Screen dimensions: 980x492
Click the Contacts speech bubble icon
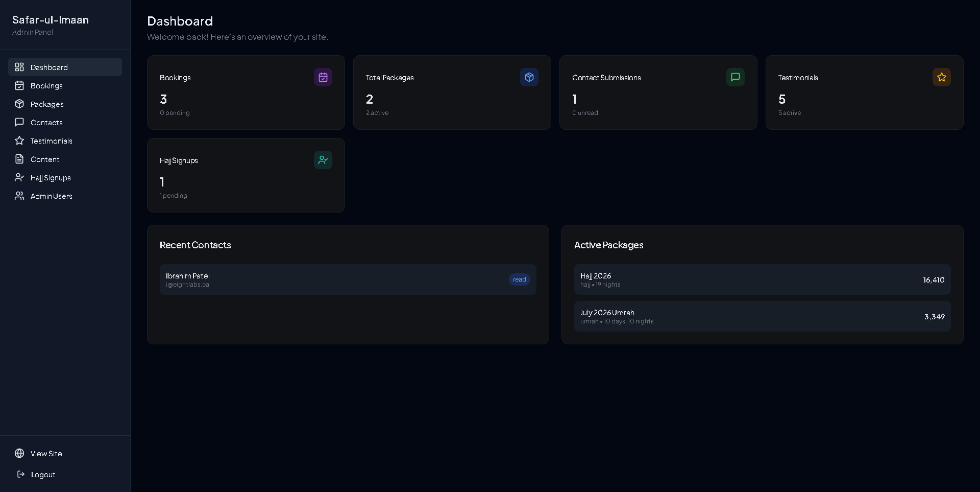[19, 122]
